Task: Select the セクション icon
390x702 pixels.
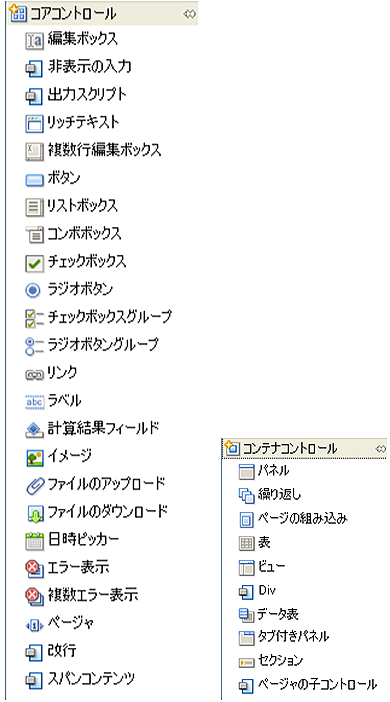Action: coord(246,662)
